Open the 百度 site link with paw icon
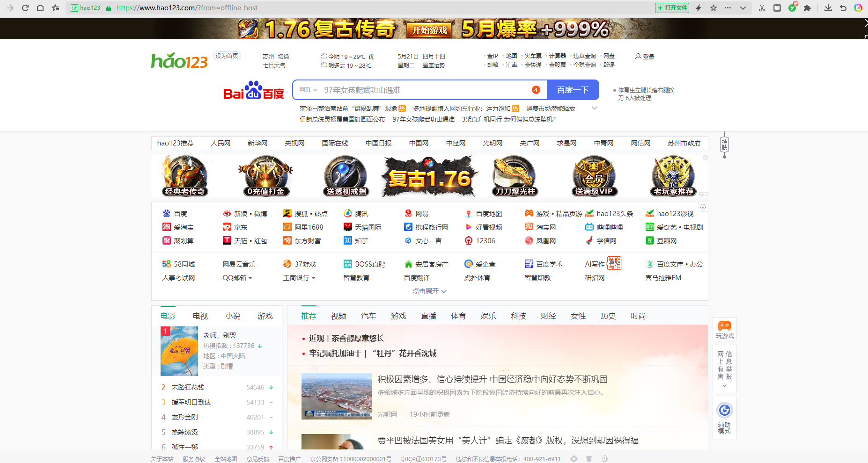This screenshot has height=463, width=868. 175,214
